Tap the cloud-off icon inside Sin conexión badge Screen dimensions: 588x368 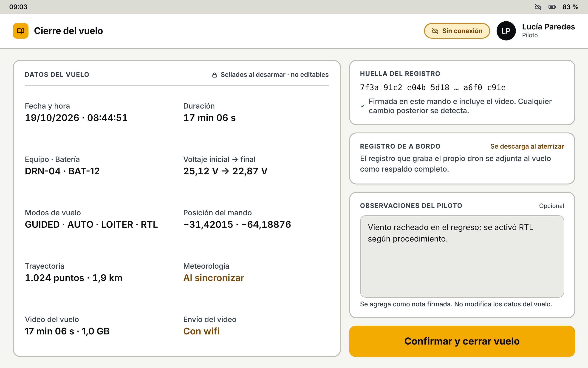coord(435,31)
